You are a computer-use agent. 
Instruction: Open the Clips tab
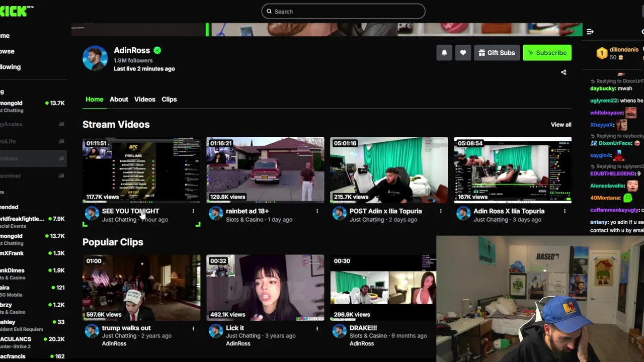(x=169, y=100)
